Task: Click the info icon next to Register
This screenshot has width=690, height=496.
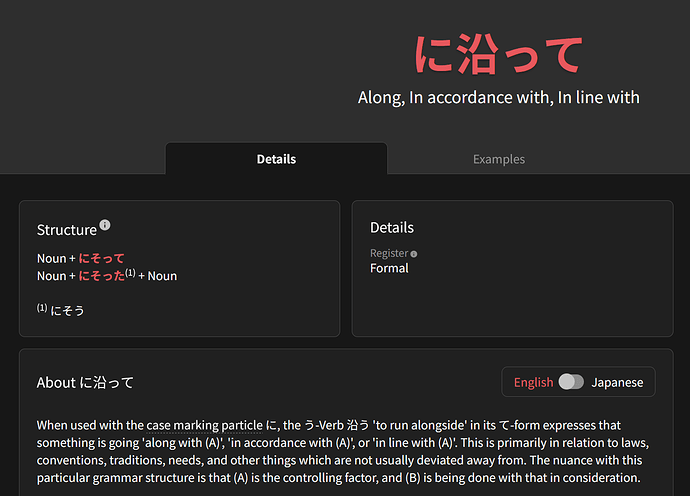Action: pyautogui.click(x=414, y=254)
